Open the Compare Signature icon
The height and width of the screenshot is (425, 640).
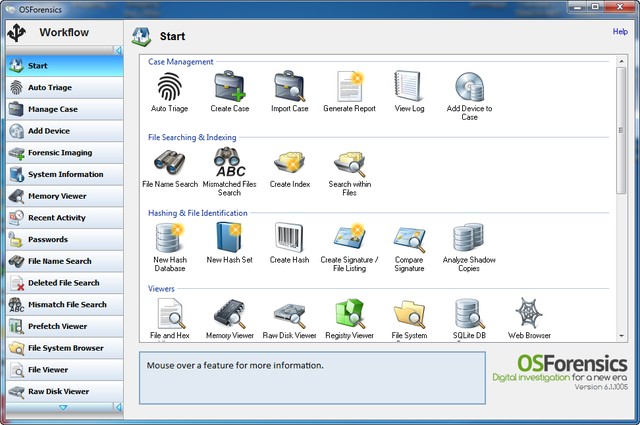(408, 238)
